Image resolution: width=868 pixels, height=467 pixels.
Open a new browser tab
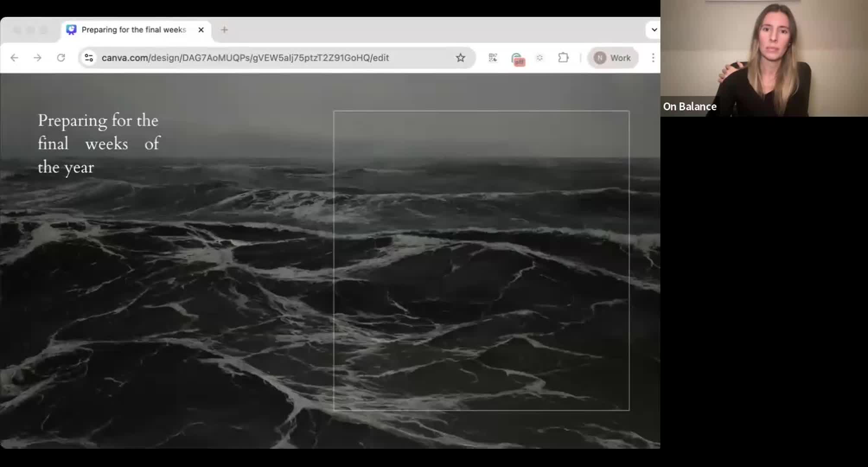[x=224, y=30]
